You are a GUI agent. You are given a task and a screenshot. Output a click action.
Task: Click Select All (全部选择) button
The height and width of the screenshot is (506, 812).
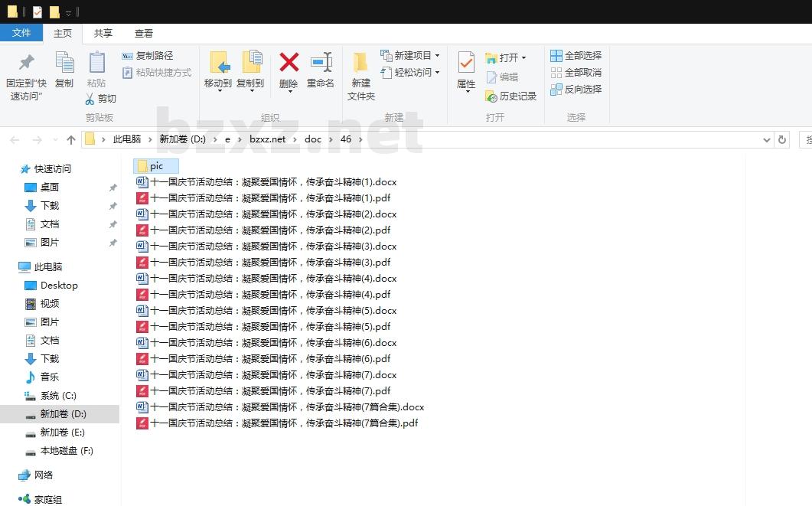576,56
